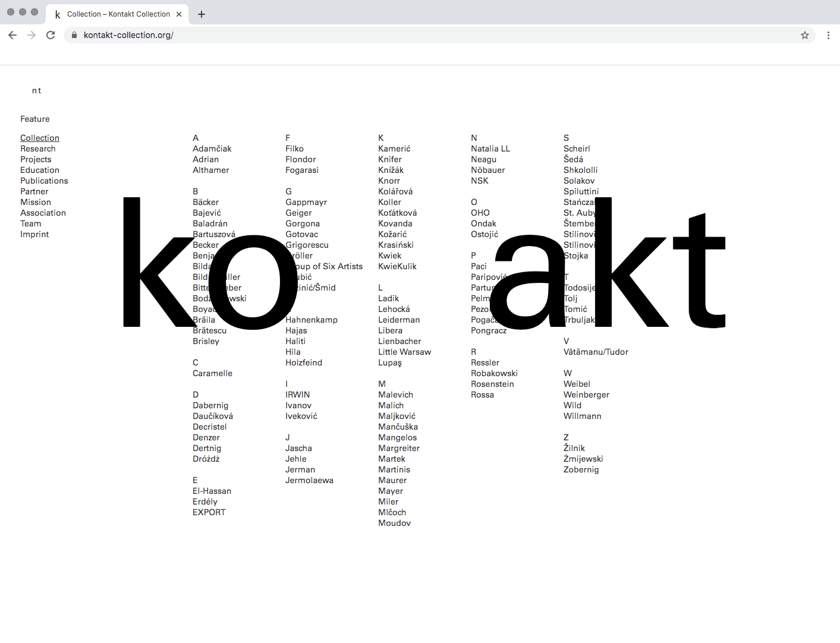Navigate to the Imprint page
840x643 pixels.
[34, 234]
